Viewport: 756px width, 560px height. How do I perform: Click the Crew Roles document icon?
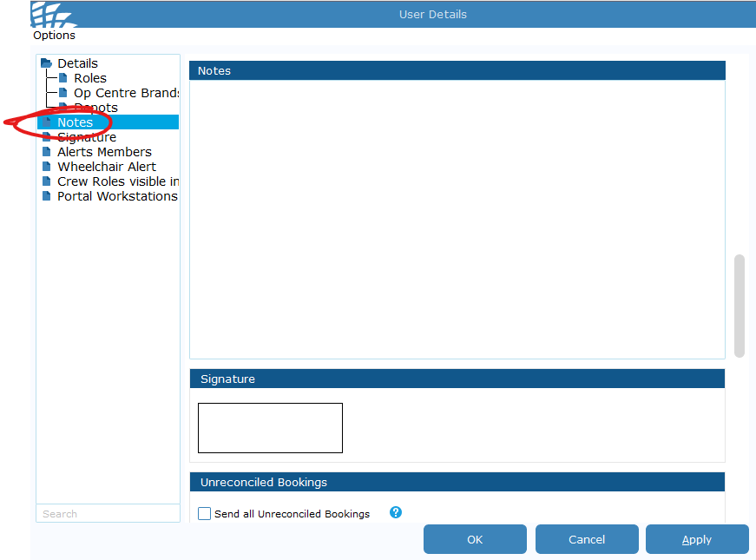tap(47, 181)
